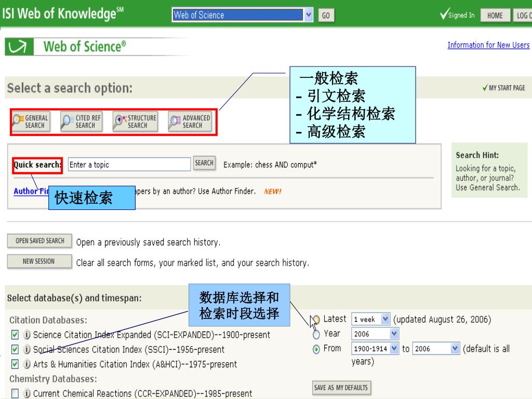532x399 pixels.
Task: Click the GO button in header
Action: tap(326, 15)
